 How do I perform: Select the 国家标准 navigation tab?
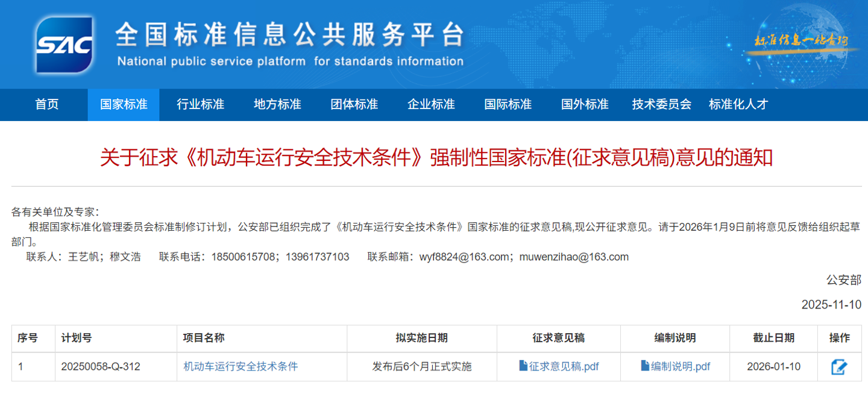tap(123, 104)
